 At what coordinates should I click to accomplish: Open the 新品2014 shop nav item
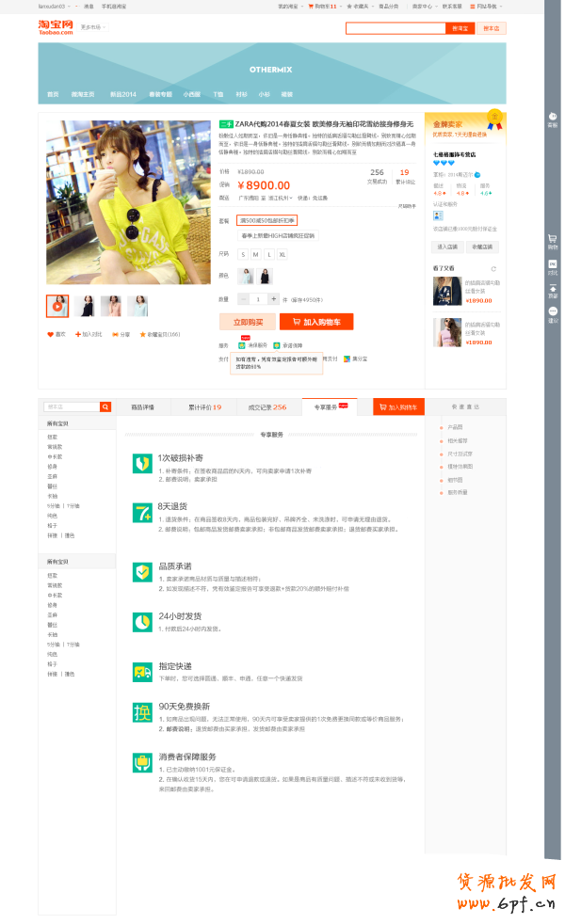[122, 94]
